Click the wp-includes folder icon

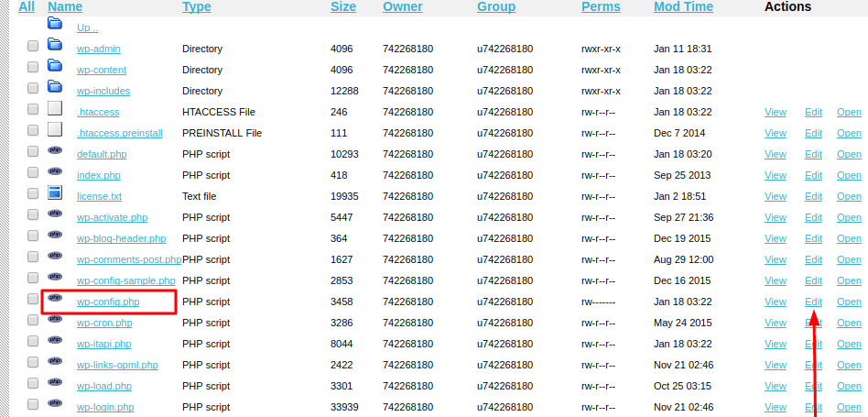click(55, 87)
